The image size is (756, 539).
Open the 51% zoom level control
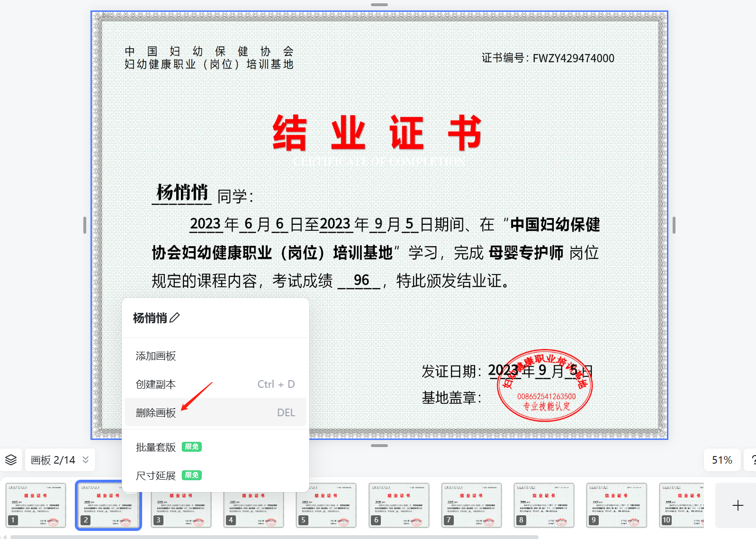(722, 460)
